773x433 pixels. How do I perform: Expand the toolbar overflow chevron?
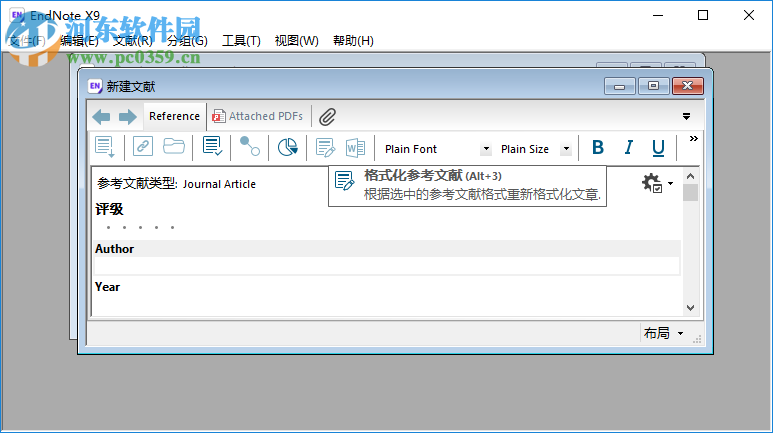(x=694, y=139)
